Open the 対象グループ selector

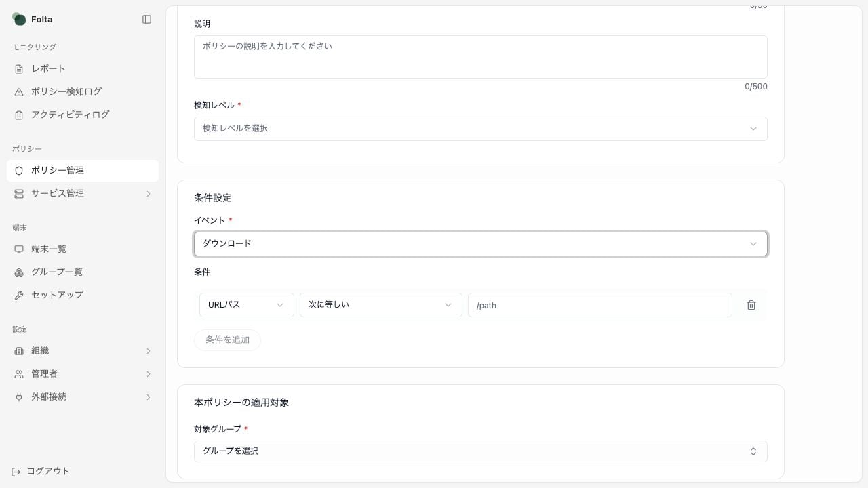481,451
